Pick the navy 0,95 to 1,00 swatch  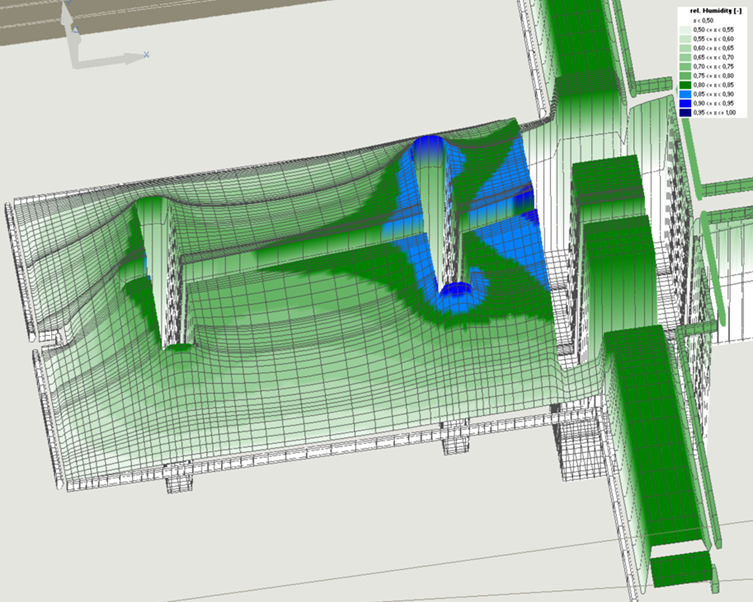[x=685, y=113]
